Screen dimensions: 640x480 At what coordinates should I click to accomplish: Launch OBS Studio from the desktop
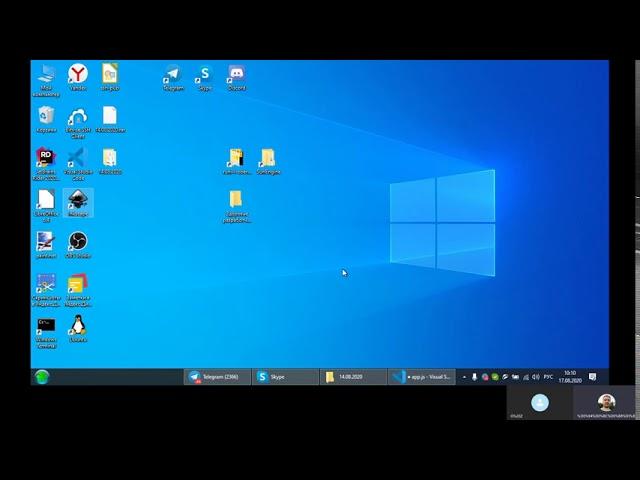click(78, 245)
